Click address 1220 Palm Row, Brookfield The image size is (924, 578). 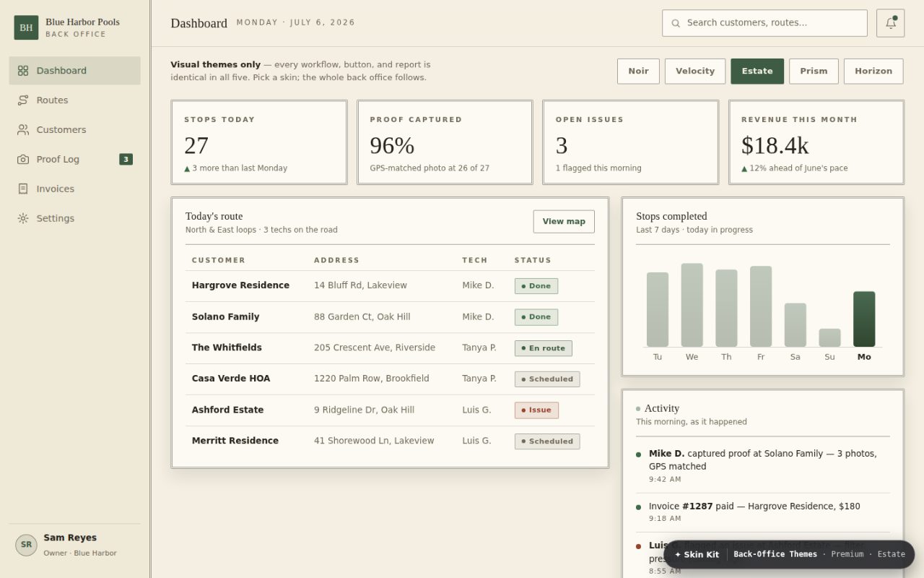click(372, 379)
